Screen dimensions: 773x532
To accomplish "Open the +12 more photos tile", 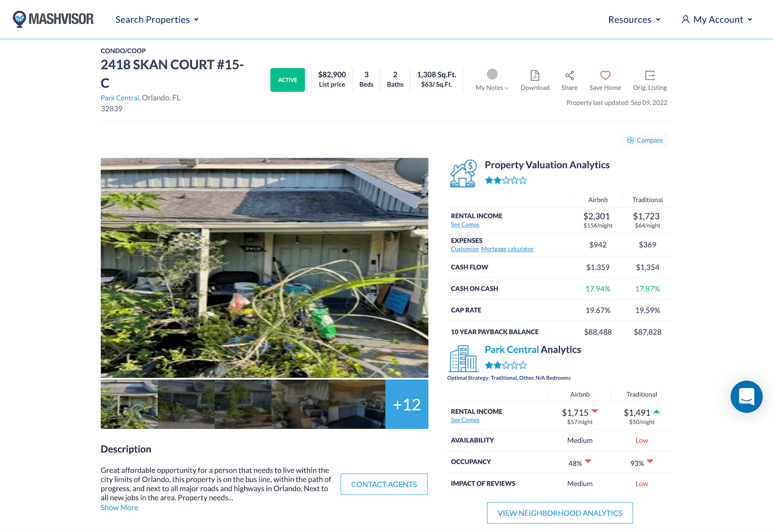I will tap(406, 405).
